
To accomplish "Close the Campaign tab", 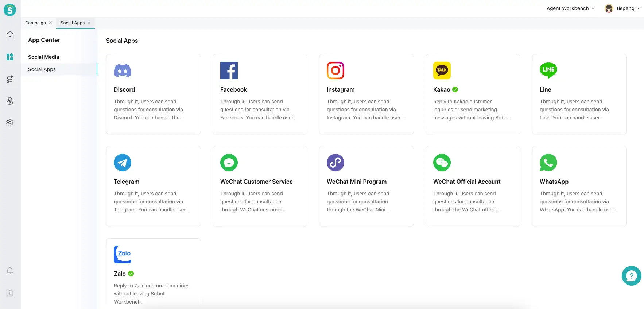I will pos(50,23).
